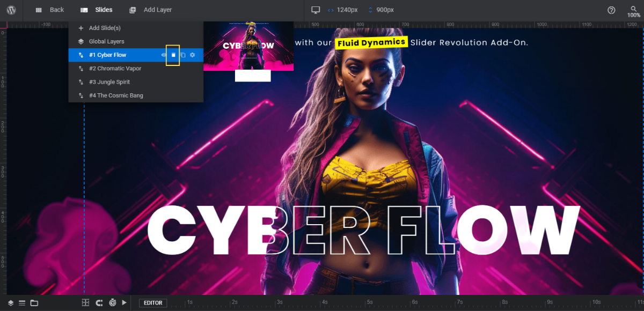Open the layers stack icon in the bottom bar
The height and width of the screenshot is (311, 644).
click(11, 303)
